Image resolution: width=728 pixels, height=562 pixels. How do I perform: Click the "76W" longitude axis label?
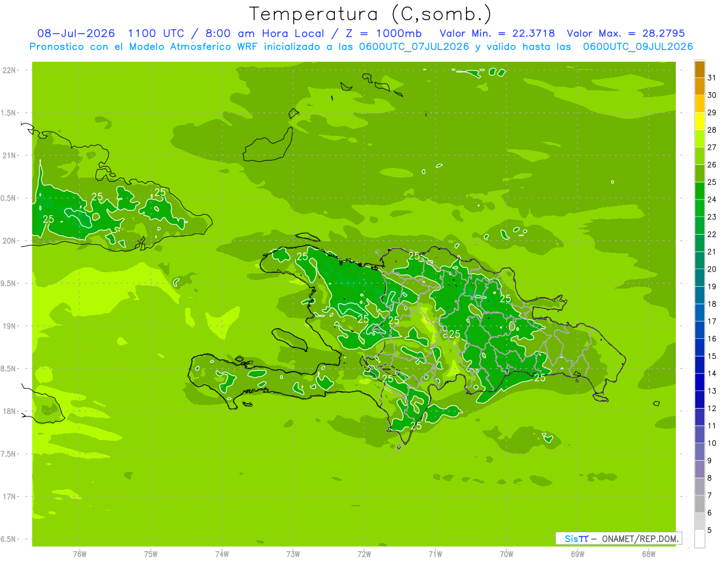(79, 554)
